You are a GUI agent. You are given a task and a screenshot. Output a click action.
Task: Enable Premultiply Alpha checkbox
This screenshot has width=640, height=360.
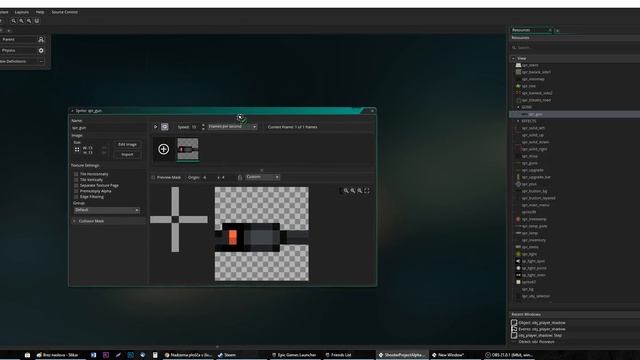[x=76, y=191]
